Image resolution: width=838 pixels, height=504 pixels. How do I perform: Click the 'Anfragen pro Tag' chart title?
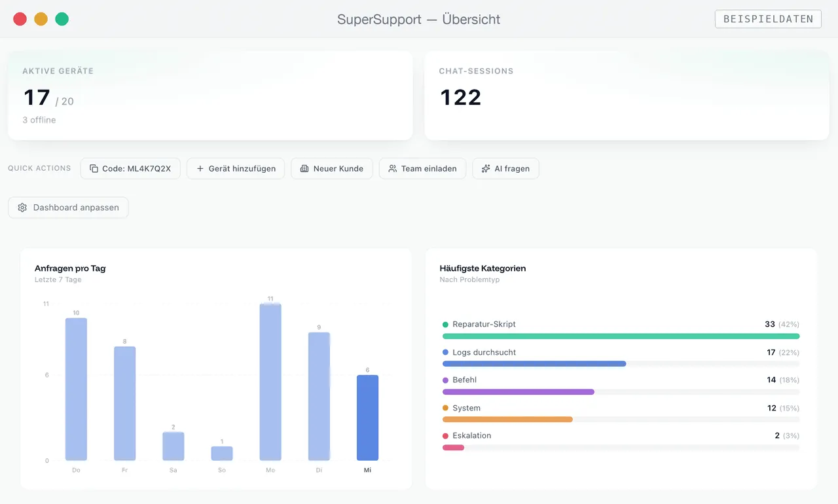click(x=70, y=268)
